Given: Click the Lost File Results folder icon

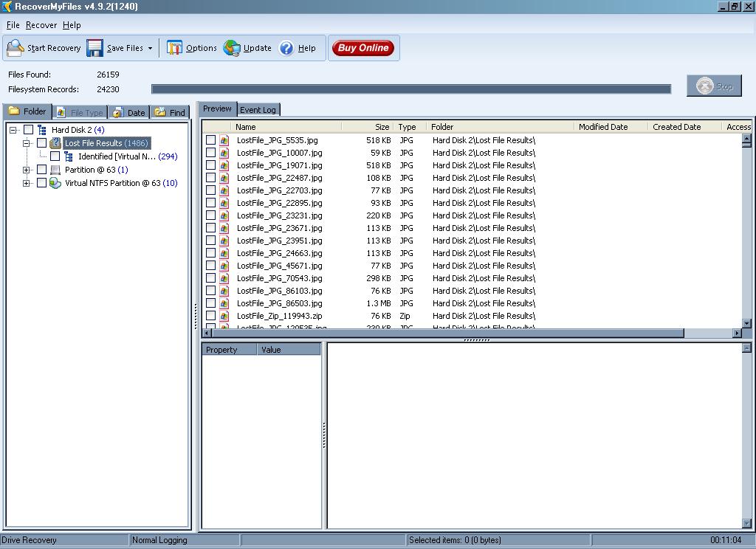Looking at the screenshot, I should [x=55, y=143].
